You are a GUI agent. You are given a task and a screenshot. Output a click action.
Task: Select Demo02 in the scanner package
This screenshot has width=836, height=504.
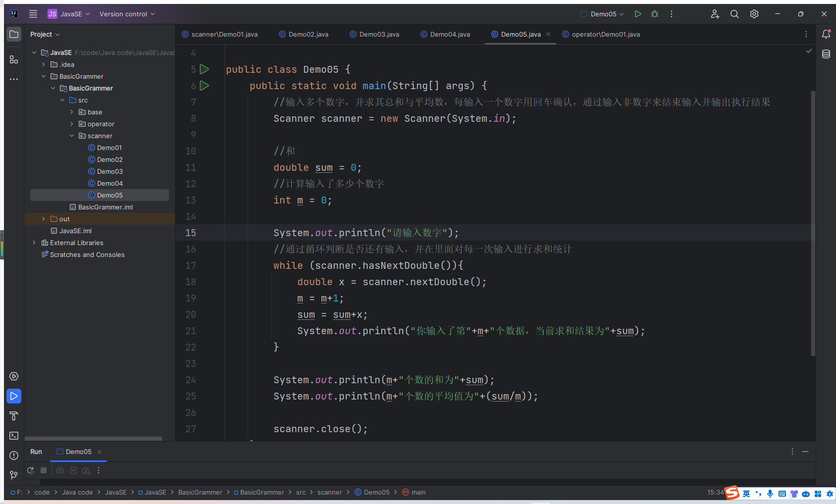coord(109,159)
